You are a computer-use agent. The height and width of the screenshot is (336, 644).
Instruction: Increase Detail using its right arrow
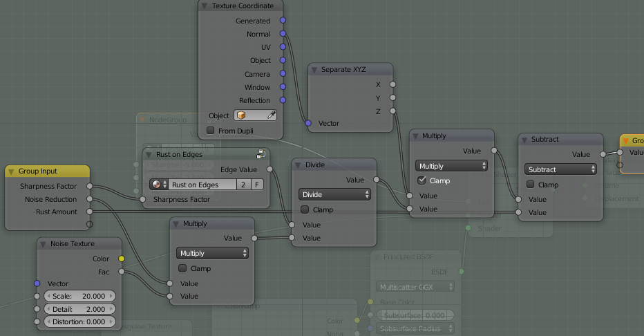pos(111,309)
